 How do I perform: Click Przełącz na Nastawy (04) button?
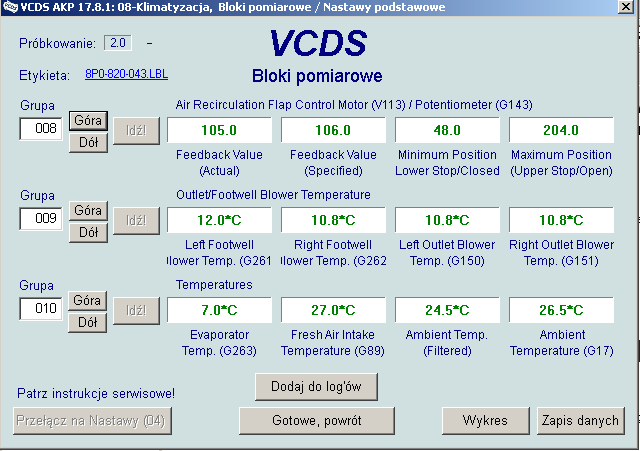(92, 420)
